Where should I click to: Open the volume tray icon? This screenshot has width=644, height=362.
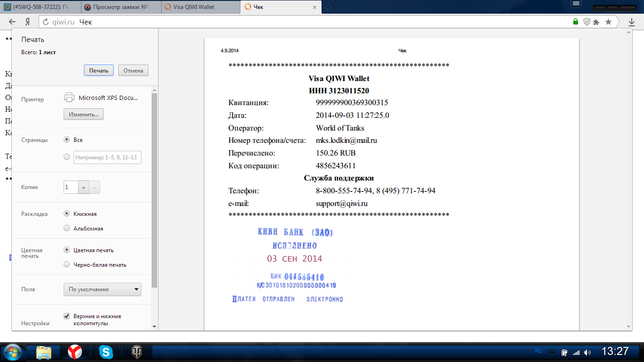[x=587, y=352]
